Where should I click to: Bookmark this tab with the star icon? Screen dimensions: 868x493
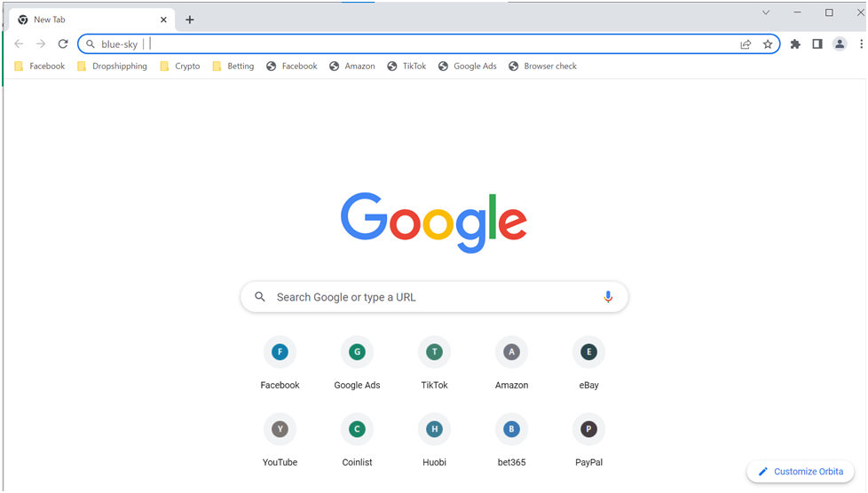768,44
